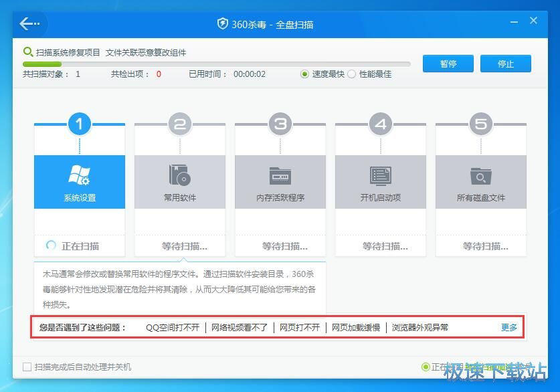Viewport: 560px width, 392px height.
Task: Select the 性能最佳 radio option
Action: click(351, 74)
